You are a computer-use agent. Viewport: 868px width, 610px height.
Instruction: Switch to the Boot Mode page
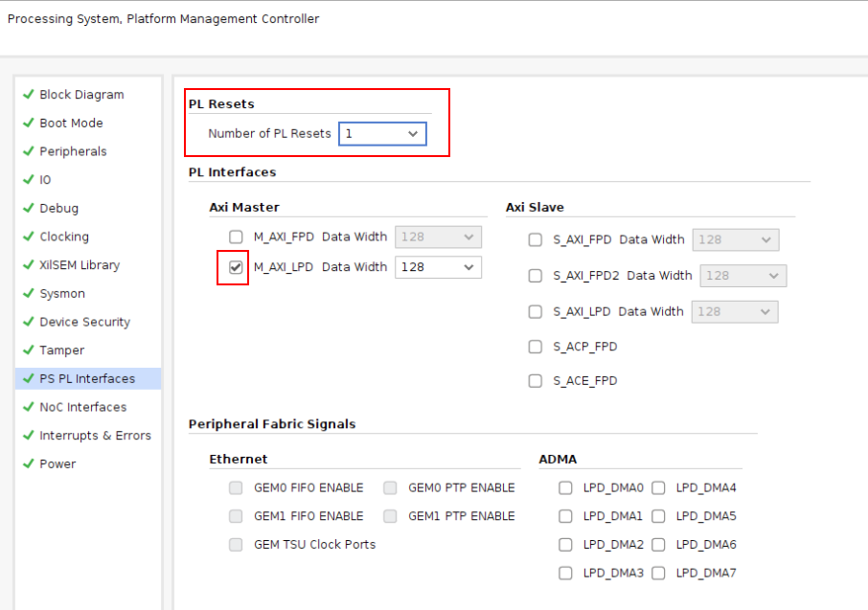point(72,123)
